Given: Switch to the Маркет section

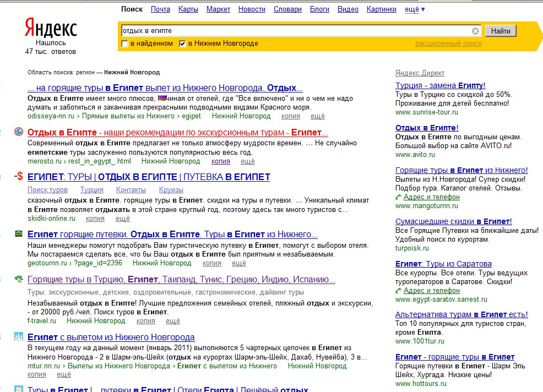Looking at the screenshot, I should (x=218, y=9).
